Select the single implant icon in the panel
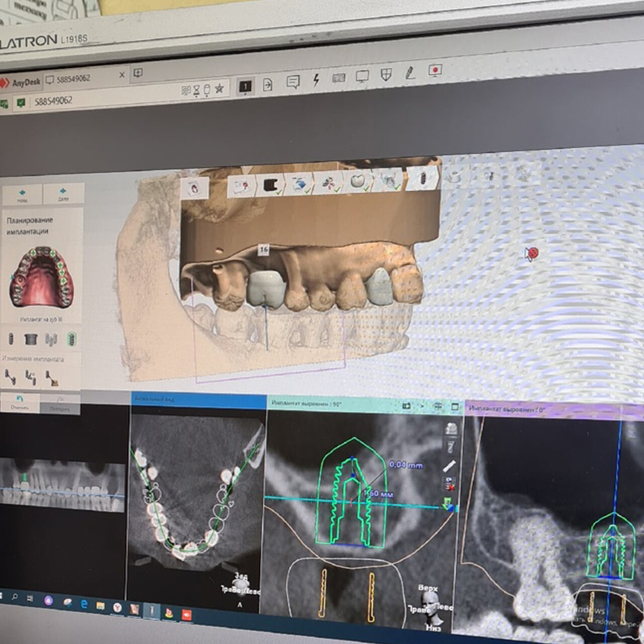The width and height of the screenshot is (644, 644). coord(11,339)
